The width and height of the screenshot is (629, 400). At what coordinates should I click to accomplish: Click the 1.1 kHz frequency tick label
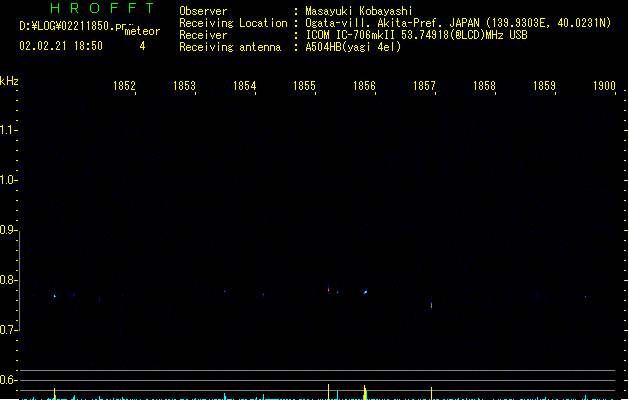click(x=7, y=130)
